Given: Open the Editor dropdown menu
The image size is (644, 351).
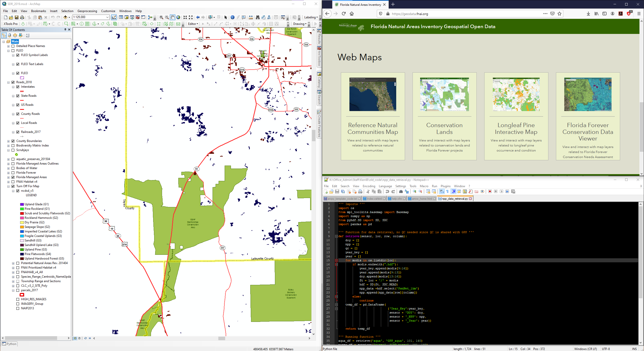Looking at the screenshot, I should pos(193,24).
